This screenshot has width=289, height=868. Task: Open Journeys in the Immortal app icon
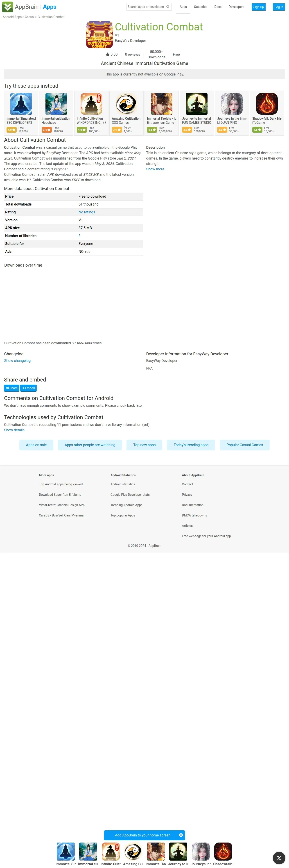pyautogui.click(x=232, y=104)
